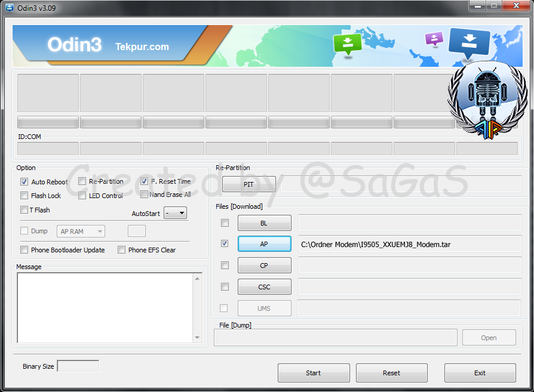Click the Exit button
The image size is (534, 392).
(x=480, y=373)
